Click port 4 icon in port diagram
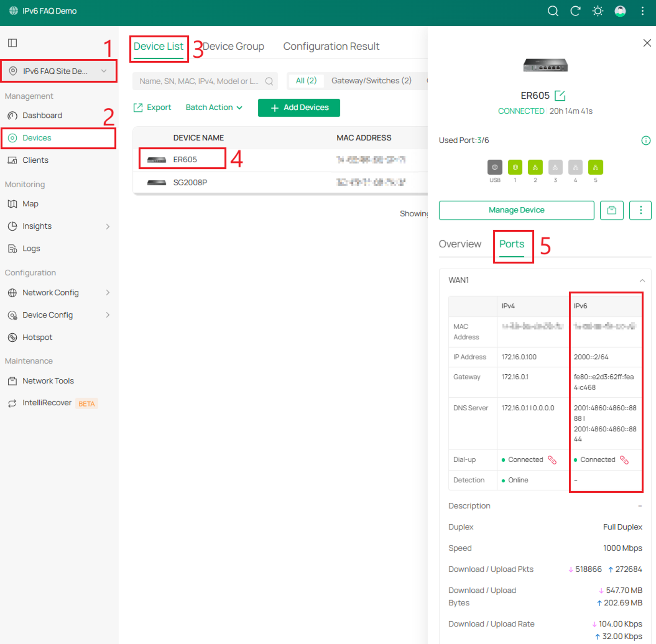Viewport: 656px width, 644px height. (575, 167)
